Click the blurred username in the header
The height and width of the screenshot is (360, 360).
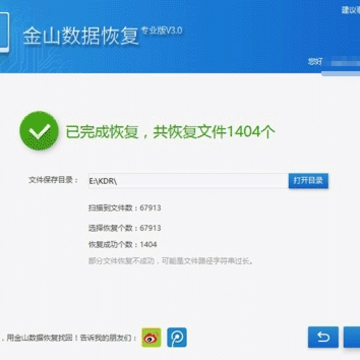[342, 63]
